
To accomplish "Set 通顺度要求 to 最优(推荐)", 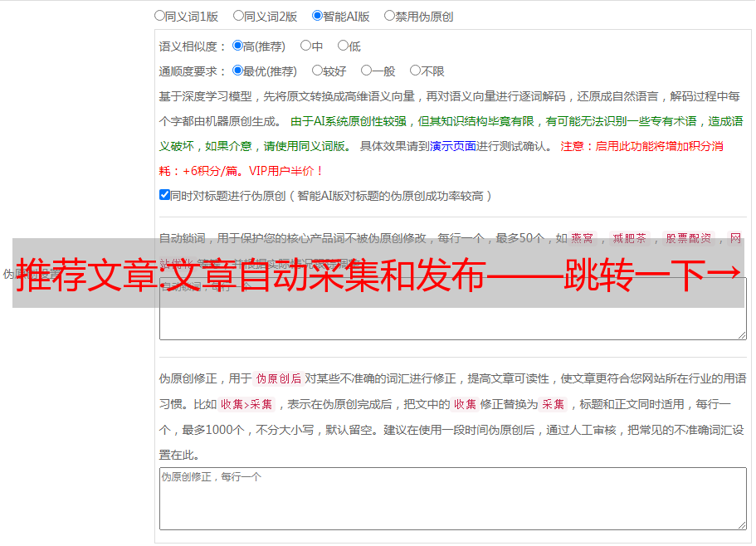I will point(237,71).
